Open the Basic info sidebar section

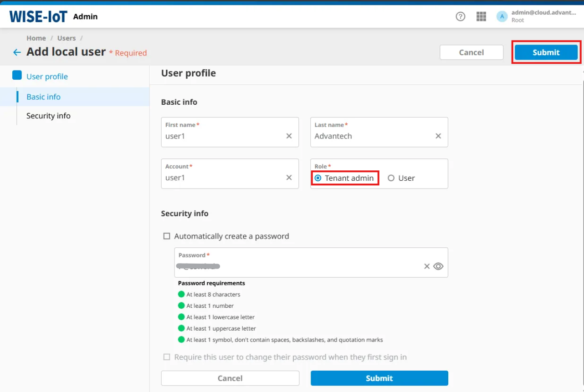tap(43, 97)
